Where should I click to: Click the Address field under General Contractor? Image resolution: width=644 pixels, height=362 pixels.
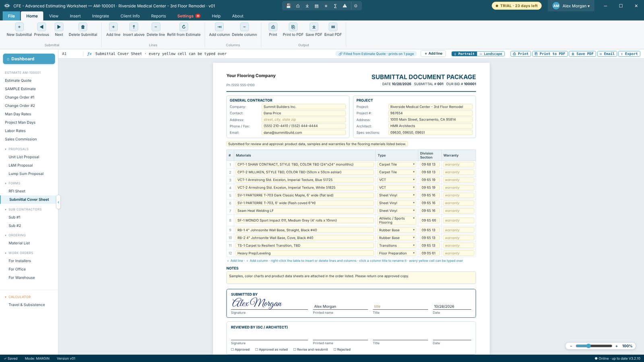pyautogui.click(x=303, y=119)
